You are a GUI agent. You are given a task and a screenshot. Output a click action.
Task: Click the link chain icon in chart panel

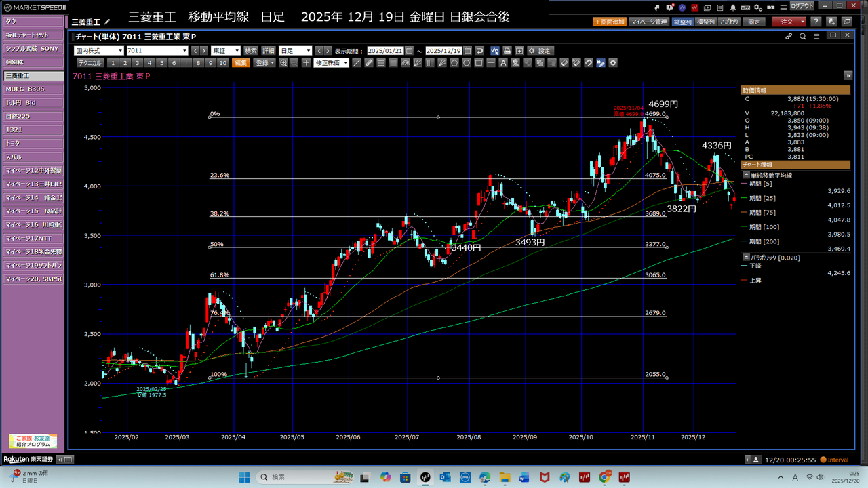(x=789, y=37)
